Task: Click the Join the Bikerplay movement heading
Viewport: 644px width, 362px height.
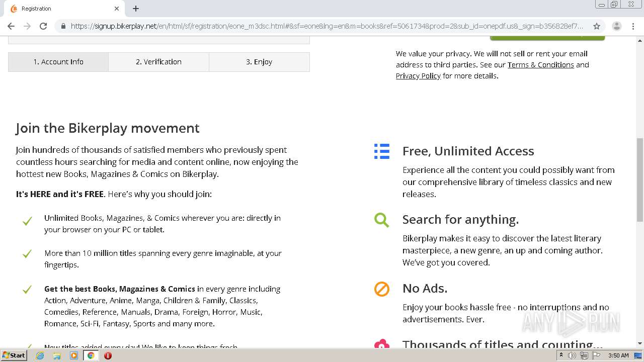Action: click(x=108, y=128)
